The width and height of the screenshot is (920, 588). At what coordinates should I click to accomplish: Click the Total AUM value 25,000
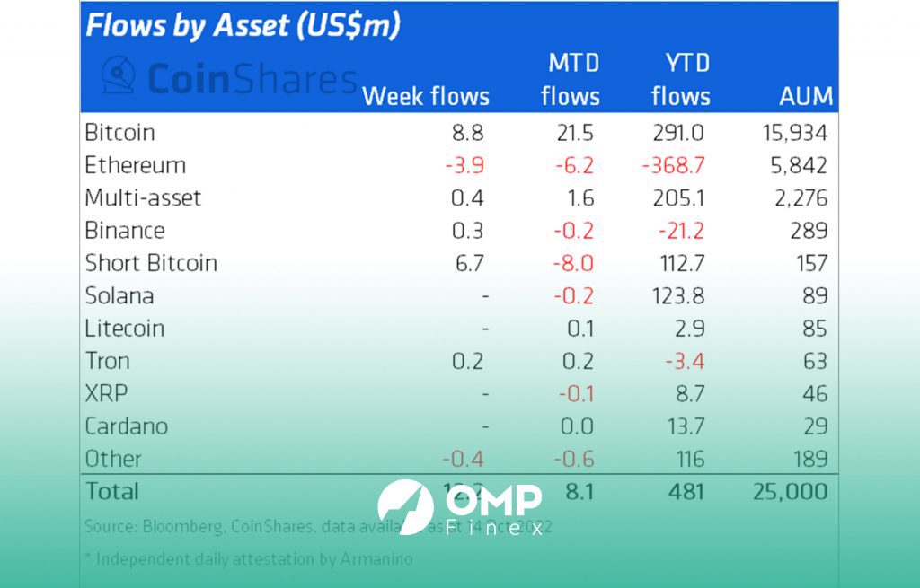(791, 492)
